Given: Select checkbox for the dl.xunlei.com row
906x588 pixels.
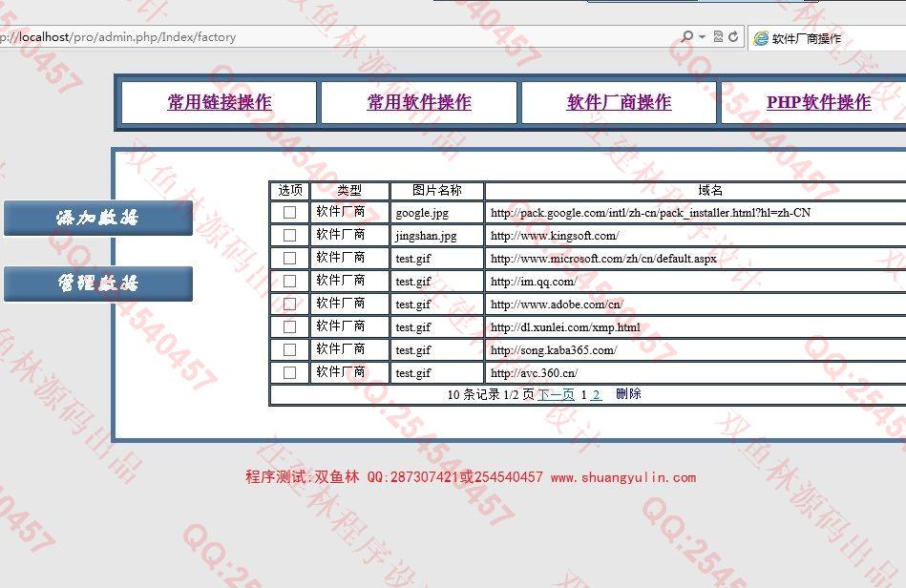Looking at the screenshot, I should click(x=289, y=326).
